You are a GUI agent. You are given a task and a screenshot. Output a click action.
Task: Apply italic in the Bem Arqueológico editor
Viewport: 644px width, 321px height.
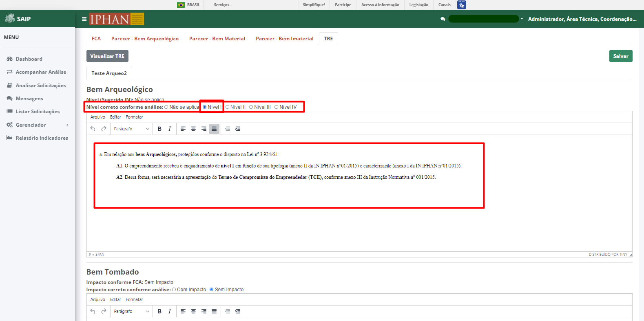click(x=170, y=129)
